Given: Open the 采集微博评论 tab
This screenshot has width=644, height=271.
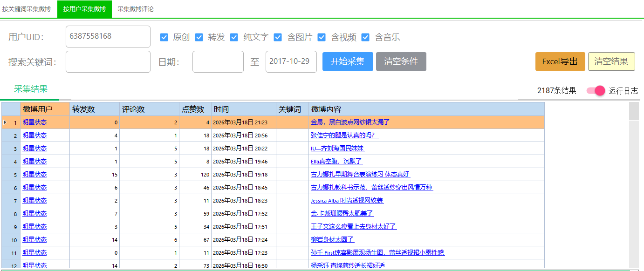Looking at the screenshot, I should [x=135, y=9].
